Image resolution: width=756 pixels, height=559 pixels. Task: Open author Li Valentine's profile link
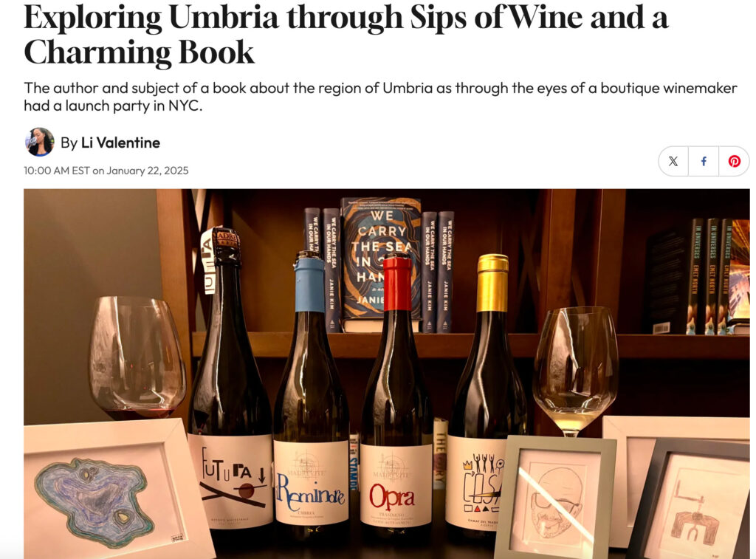click(120, 143)
